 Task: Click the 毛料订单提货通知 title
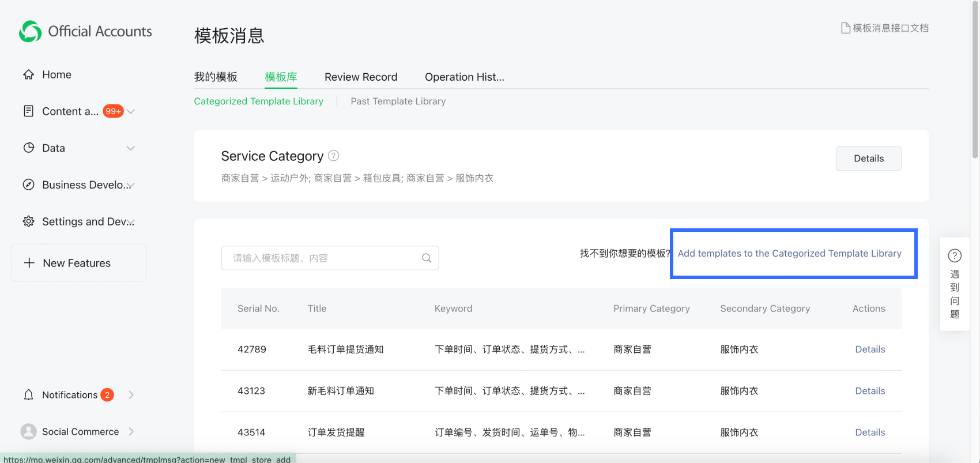[345, 349]
